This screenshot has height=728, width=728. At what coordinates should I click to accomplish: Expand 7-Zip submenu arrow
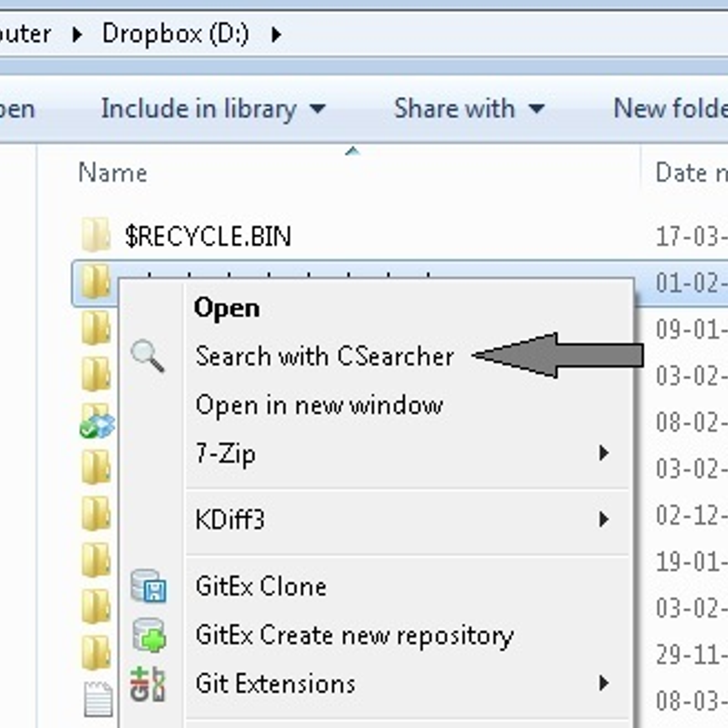click(x=604, y=453)
